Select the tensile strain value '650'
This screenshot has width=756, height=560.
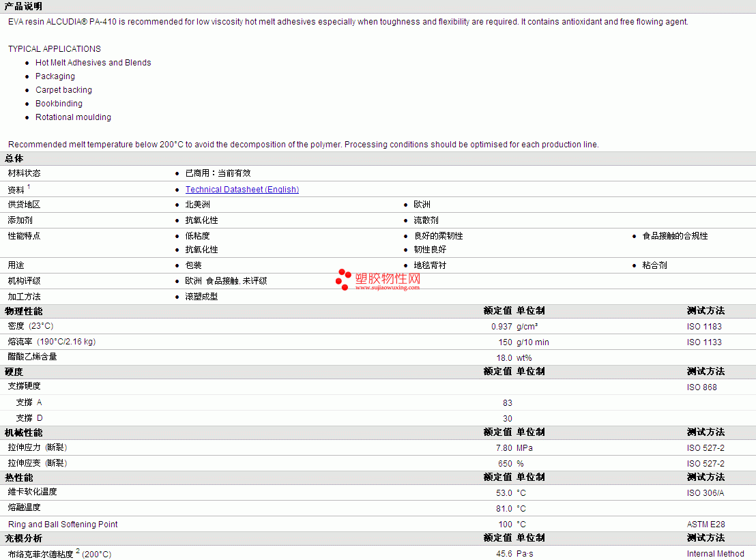point(506,464)
